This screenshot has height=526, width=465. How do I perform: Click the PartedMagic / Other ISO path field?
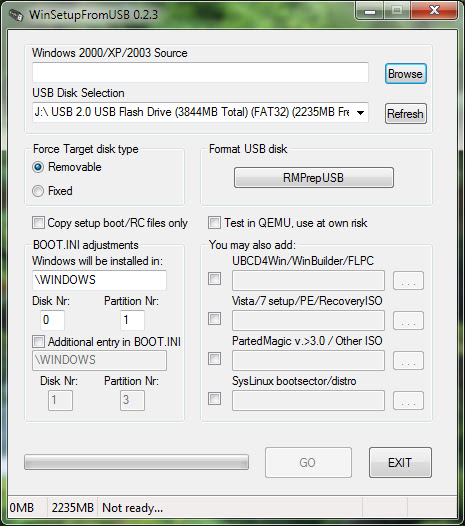[308, 361]
